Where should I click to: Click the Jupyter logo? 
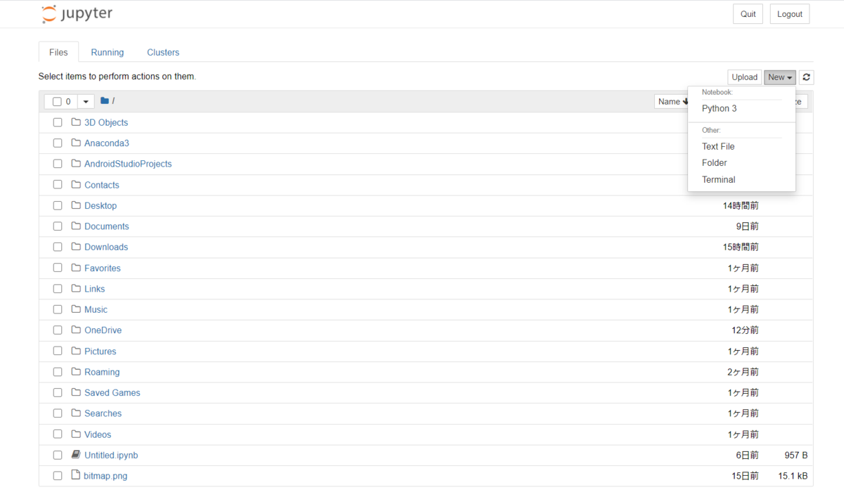[x=77, y=14]
